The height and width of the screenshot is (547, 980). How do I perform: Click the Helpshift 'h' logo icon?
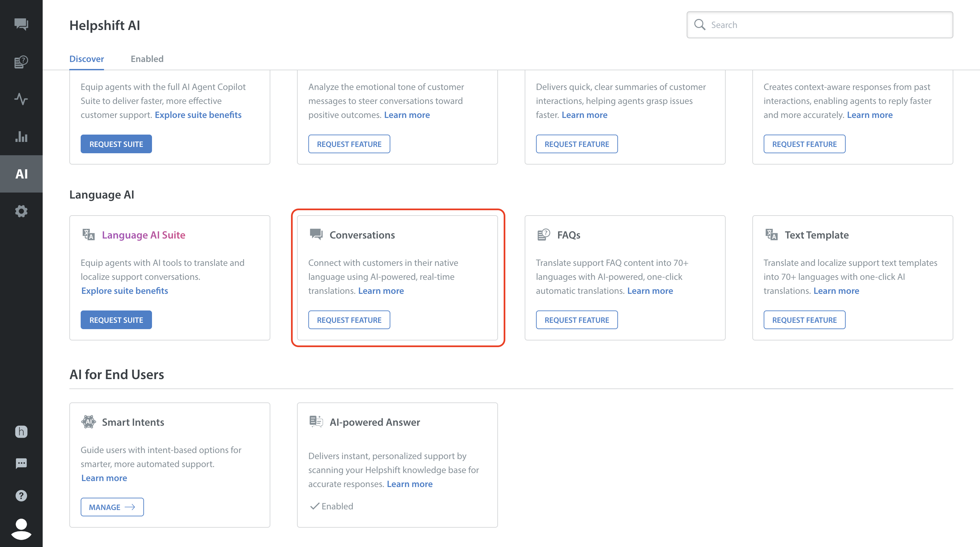[21, 431]
